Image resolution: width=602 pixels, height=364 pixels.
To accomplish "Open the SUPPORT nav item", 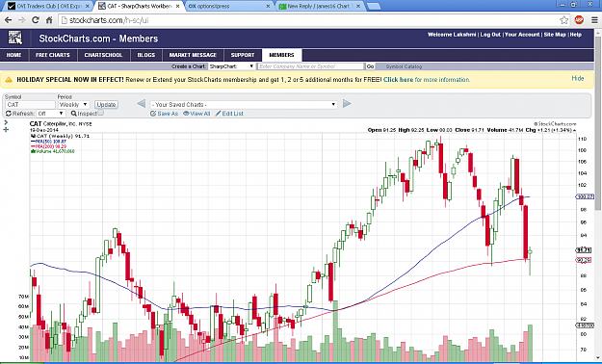I will coord(243,55).
